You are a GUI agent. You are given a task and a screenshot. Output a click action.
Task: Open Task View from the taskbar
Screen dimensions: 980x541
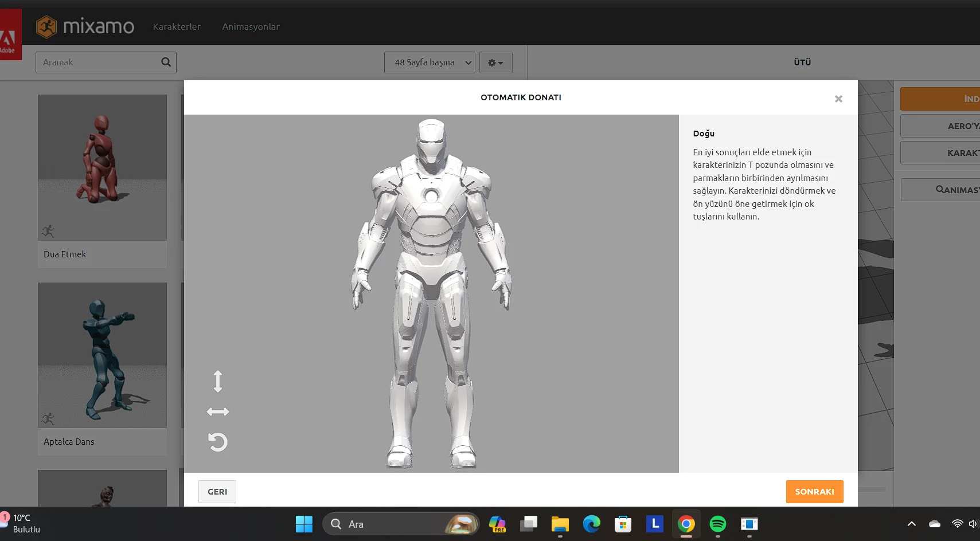click(x=529, y=524)
